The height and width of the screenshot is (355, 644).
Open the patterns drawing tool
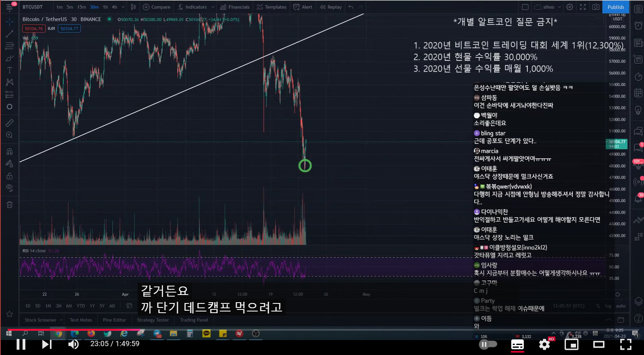pos(10,82)
